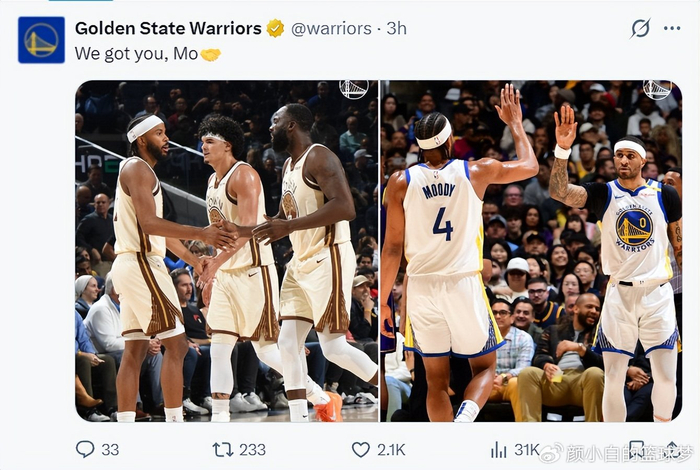Bookmark this Warriors tweet

(x=636, y=449)
